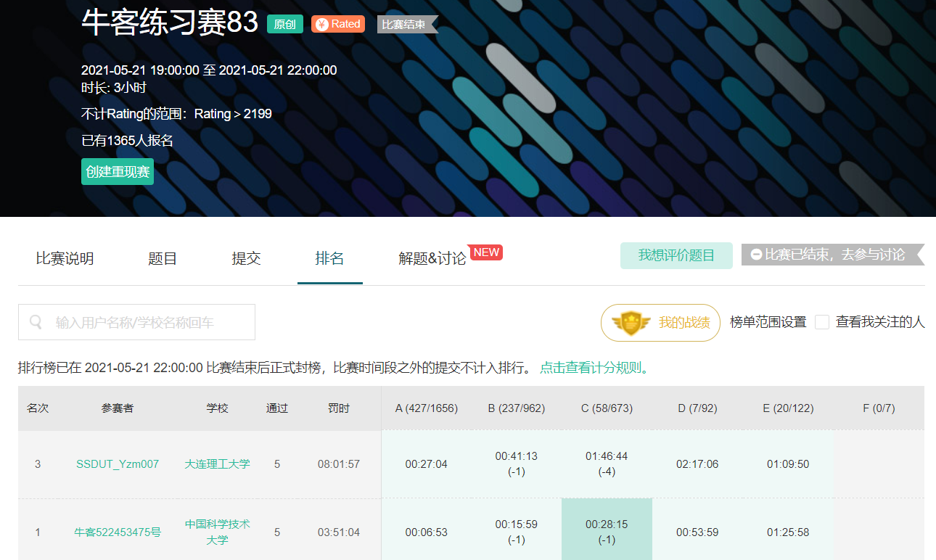Switch to the 题目 tab

163,258
